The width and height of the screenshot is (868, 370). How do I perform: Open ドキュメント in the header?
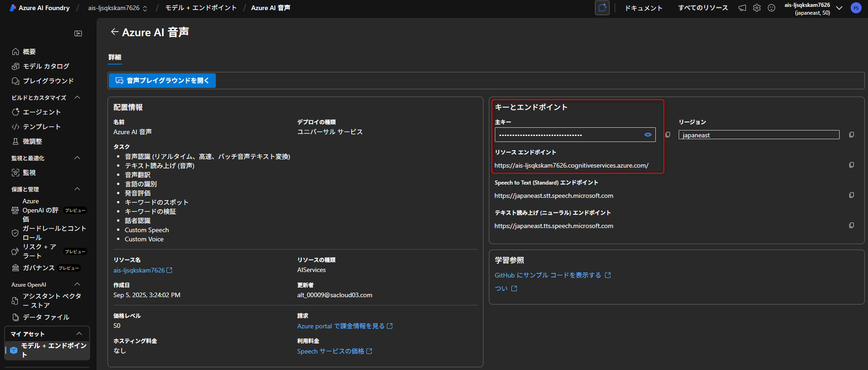(x=643, y=8)
